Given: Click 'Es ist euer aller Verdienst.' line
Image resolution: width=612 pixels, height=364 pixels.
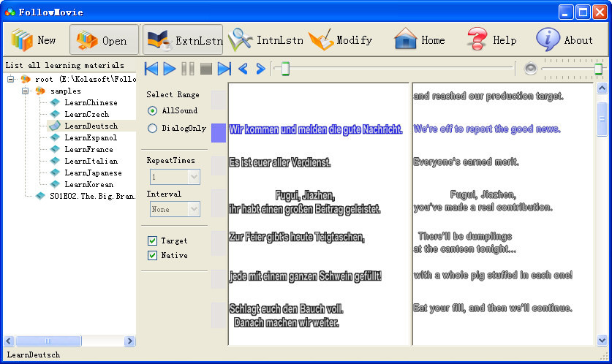Looking at the screenshot, I should [280, 162].
